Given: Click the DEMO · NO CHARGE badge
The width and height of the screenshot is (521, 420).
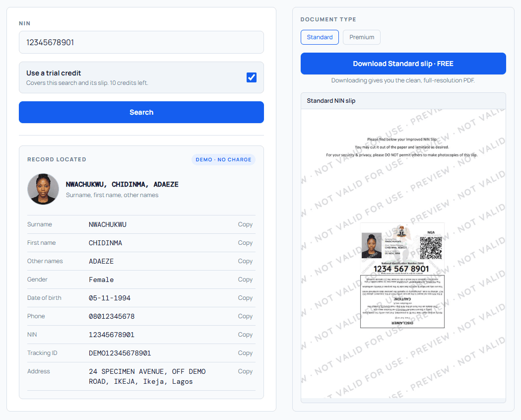Looking at the screenshot, I should 223,160.
